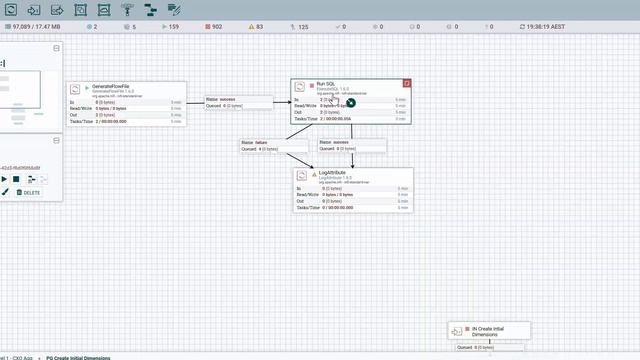Select the Label toolbar icon
This screenshot has width=640, height=360.
pos(174,10)
